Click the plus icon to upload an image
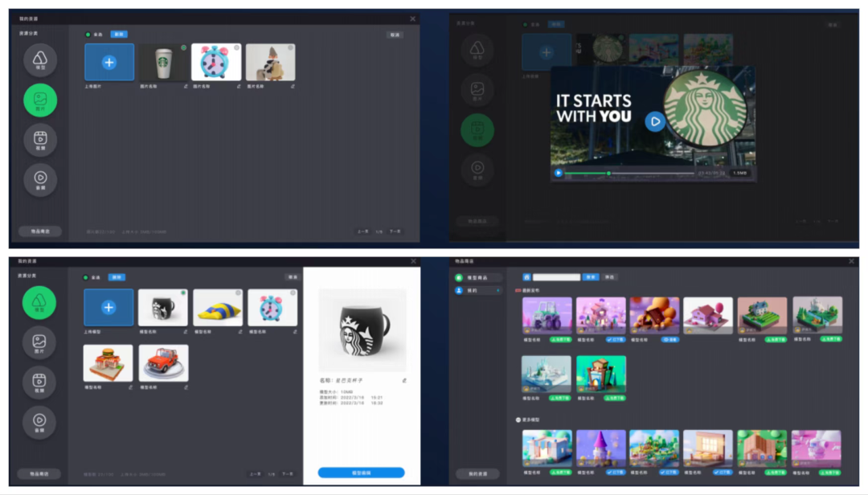The image size is (868, 495). (x=109, y=62)
